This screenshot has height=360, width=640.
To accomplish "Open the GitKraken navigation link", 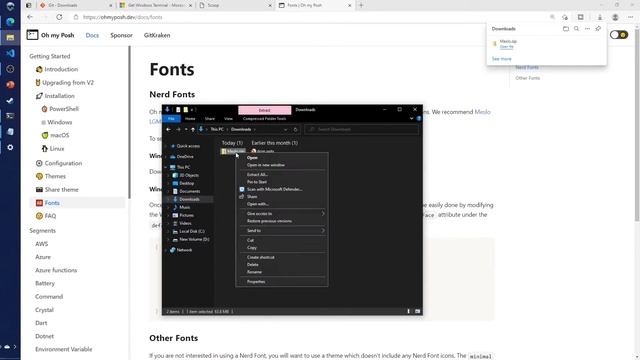I will tap(157, 35).
